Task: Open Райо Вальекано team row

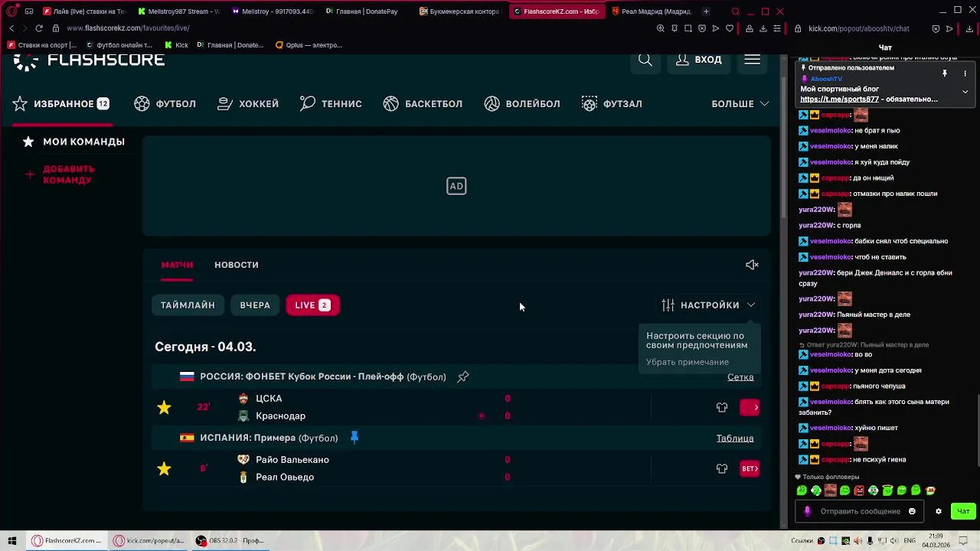Action: [x=292, y=460]
